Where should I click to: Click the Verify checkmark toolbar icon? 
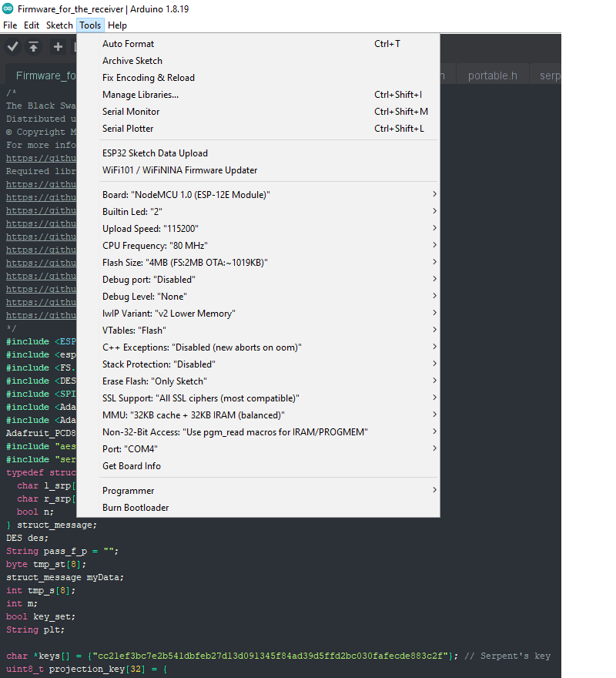[x=12, y=47]
